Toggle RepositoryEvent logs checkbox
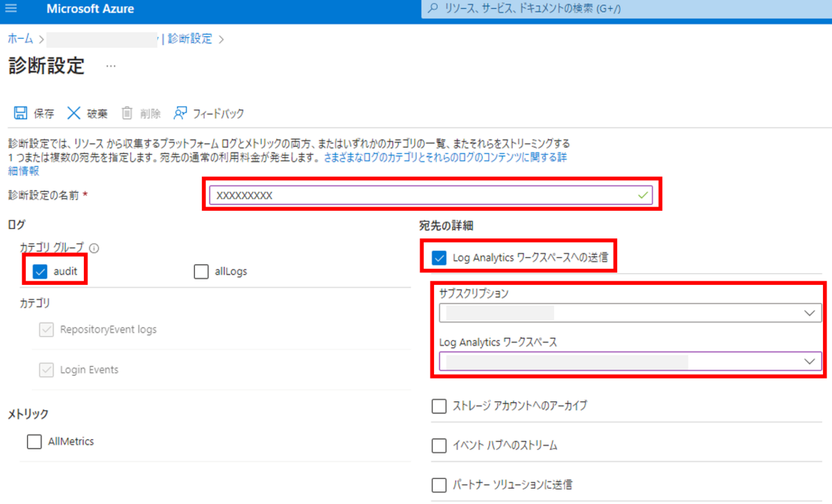Screen dimensions: 832x504 click(x=46, y=330)
